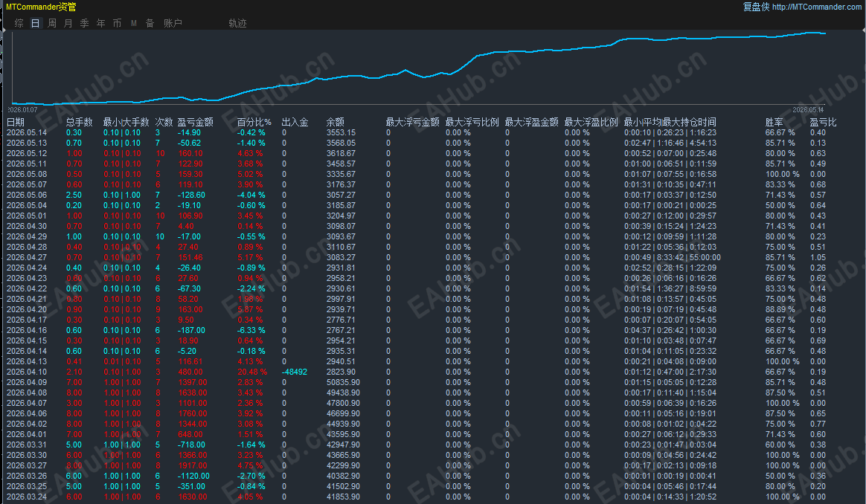Sort by 最小|平均|最大持仓时间 column header
This screenshot has height=504, width=866.
click(x=670, y=122)
